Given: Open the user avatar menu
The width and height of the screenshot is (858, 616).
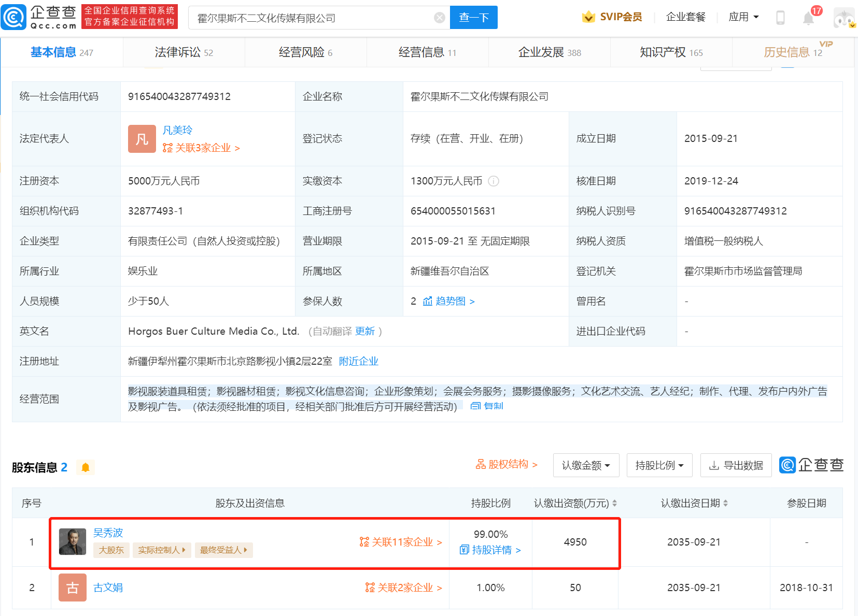Looking at the screenshot, I should click(x=844, y=18).
